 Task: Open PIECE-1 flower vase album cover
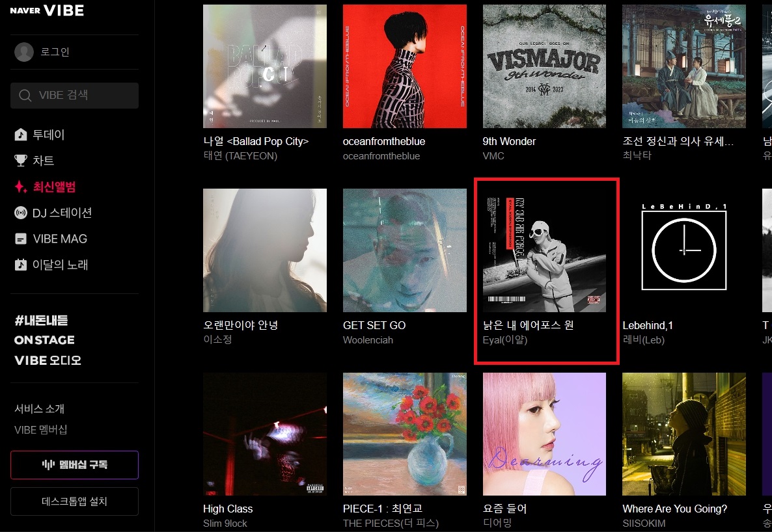click(405, 434)
